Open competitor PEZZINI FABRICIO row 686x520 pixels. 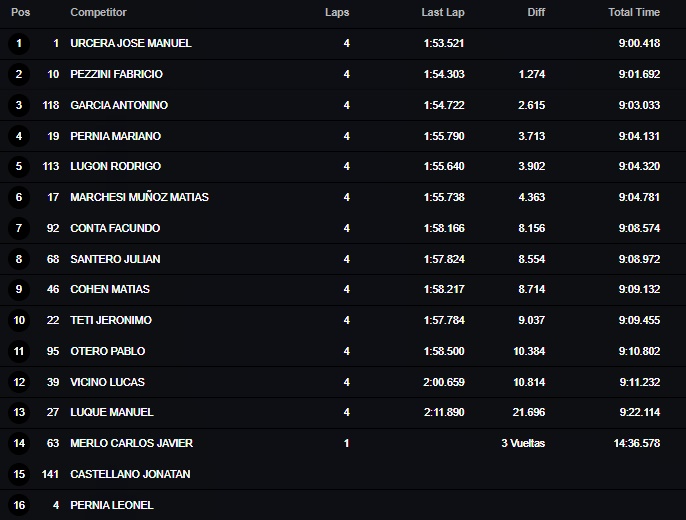click(343, 74)
